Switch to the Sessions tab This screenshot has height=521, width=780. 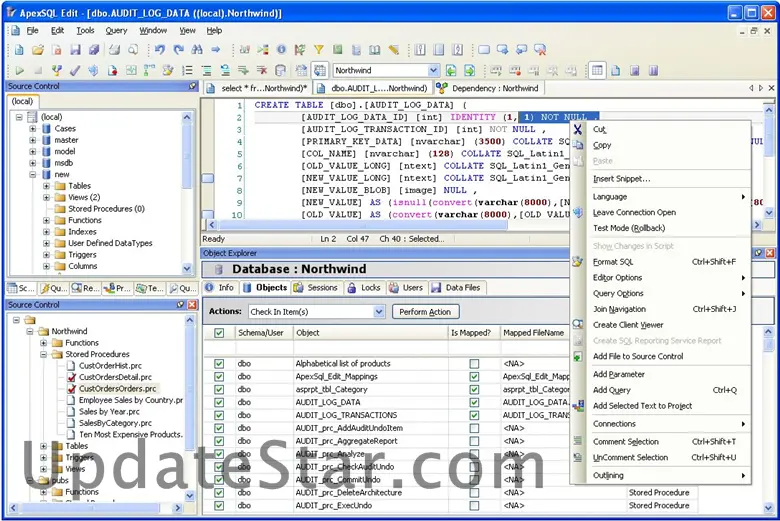click(316, 288)
